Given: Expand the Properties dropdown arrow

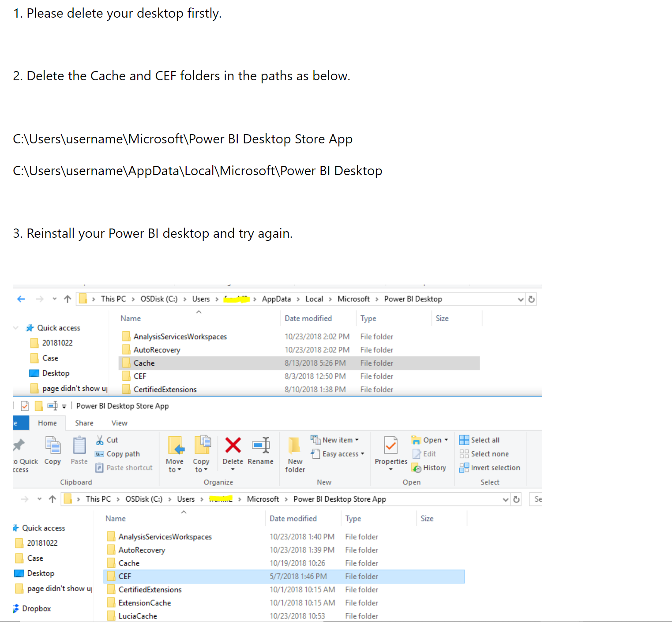Looking at the screenshot, I should coord(390,469).
